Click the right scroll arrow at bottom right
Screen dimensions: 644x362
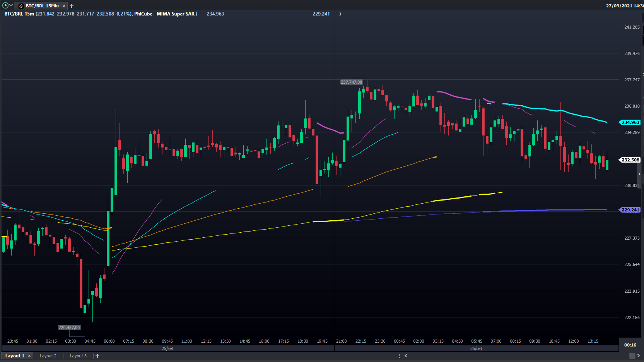click(638, 355)
